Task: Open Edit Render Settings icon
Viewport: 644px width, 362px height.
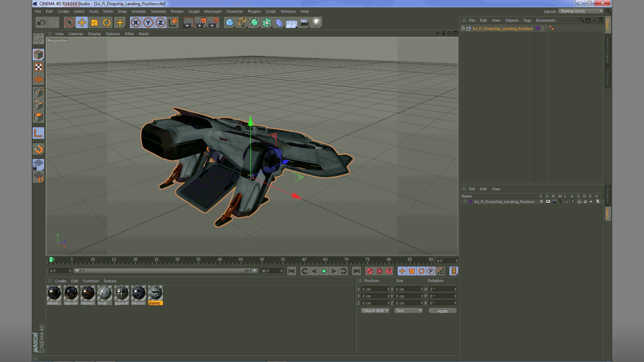Action: (x=213, y=23)
